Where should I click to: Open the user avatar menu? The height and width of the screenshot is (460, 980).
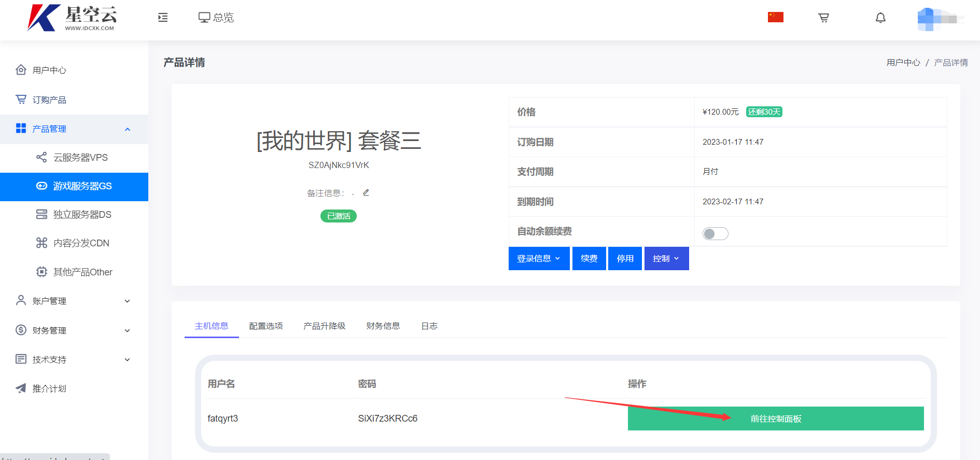940,19
